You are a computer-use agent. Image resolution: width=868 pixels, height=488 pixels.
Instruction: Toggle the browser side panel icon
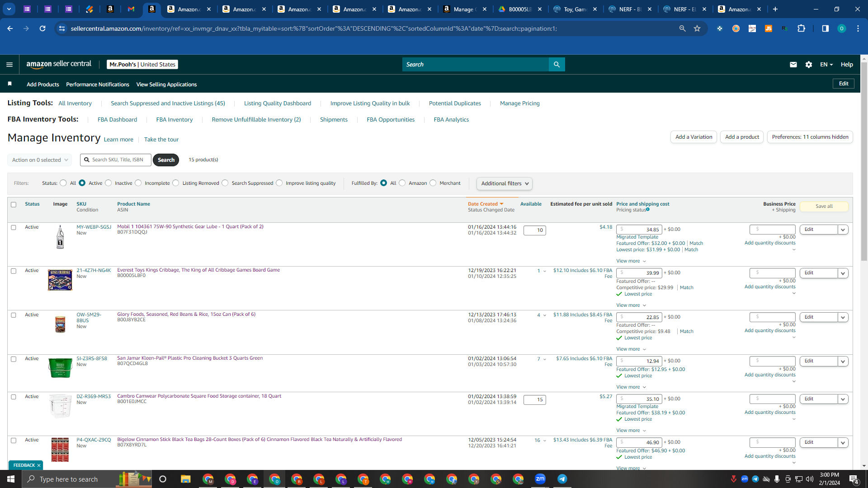click(825, 28)
